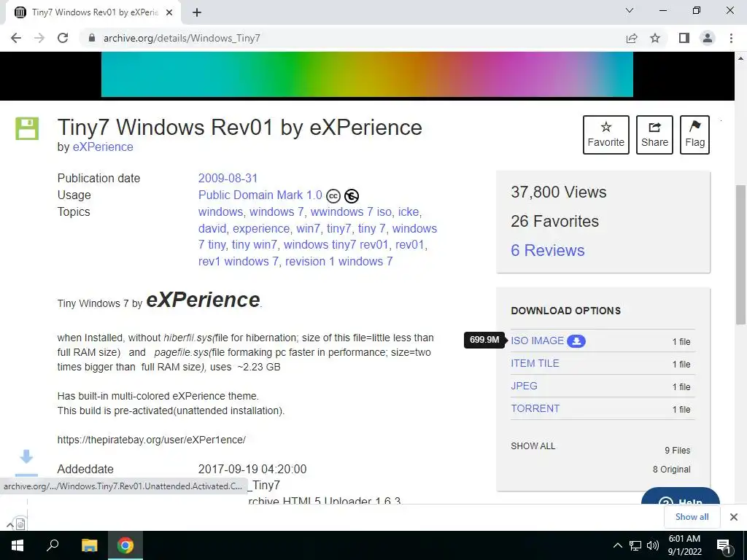This screenshot has height=560, width=747.
Task: Close the downloads bar
Action: [x=734, y=517]
